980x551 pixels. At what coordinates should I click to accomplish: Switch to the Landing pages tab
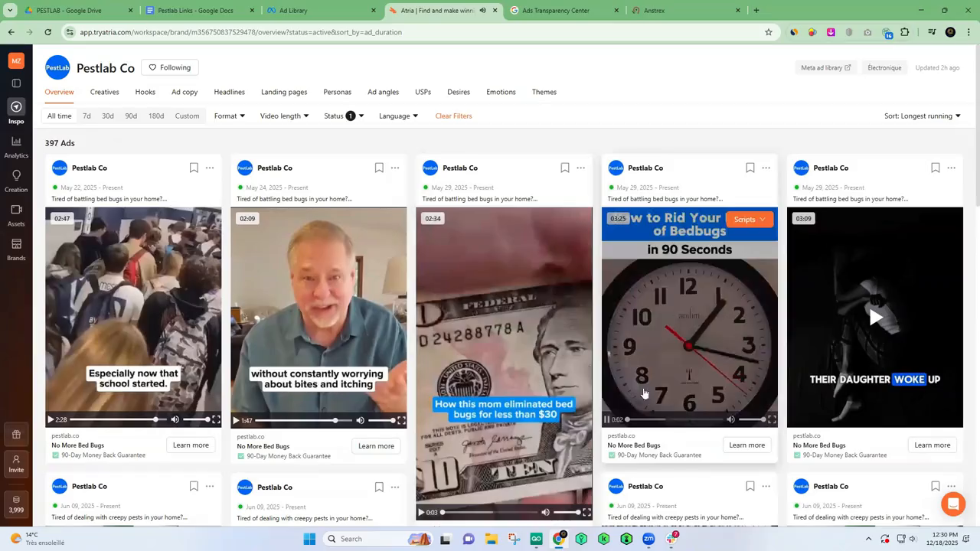click(x=284, y=92)
